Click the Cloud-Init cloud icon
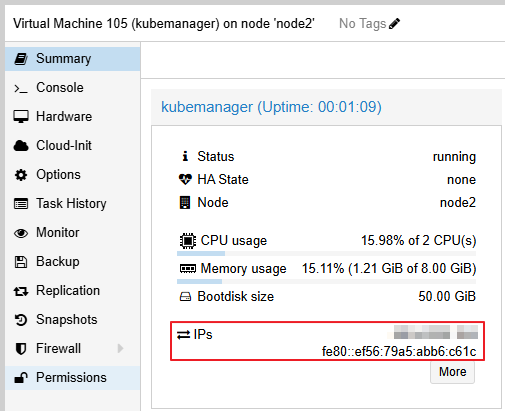The width and height of the screenshot is (505, 411). click(x=21, y=146)
